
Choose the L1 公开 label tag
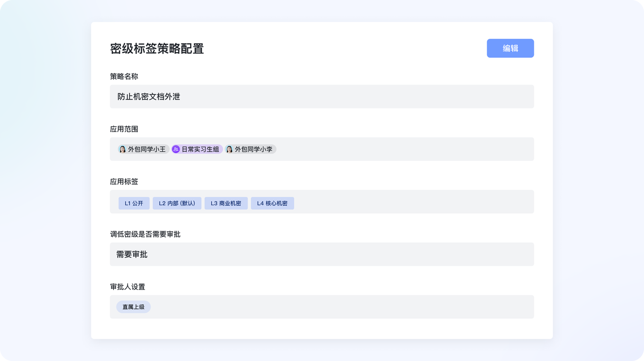pyautogui.click(x=134, y=204)
